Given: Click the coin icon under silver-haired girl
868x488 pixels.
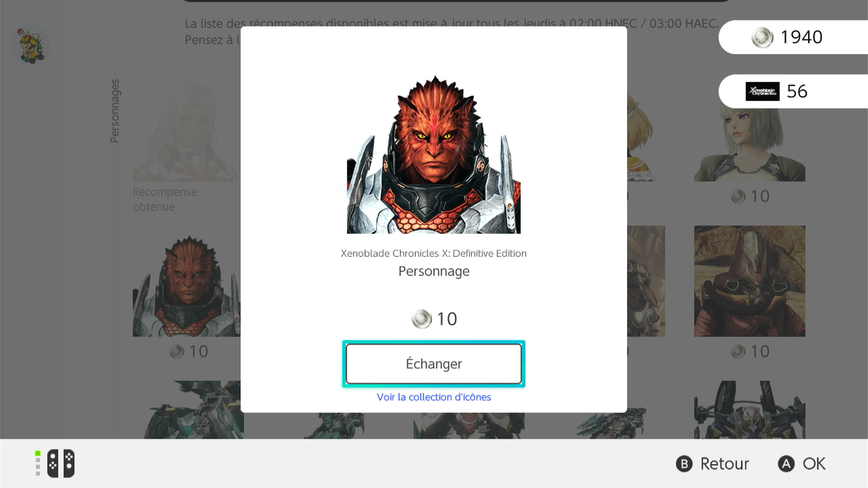Looking at the screenshot, I should pos(738,197).
